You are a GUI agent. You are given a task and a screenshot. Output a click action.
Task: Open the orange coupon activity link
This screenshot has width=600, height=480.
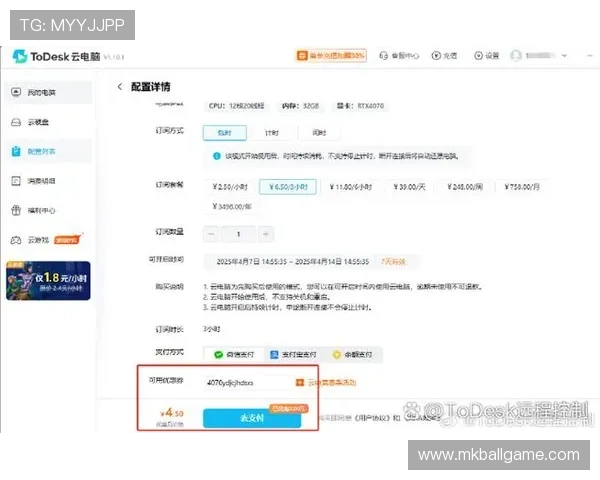[x=332, y=382]
